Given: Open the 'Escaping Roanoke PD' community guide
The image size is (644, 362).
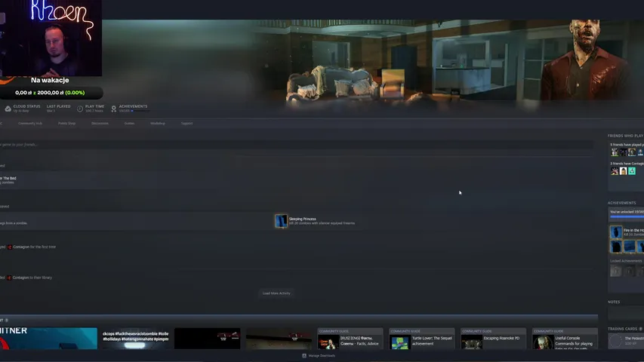Looking at the screenshot, I should coord(493,339).
